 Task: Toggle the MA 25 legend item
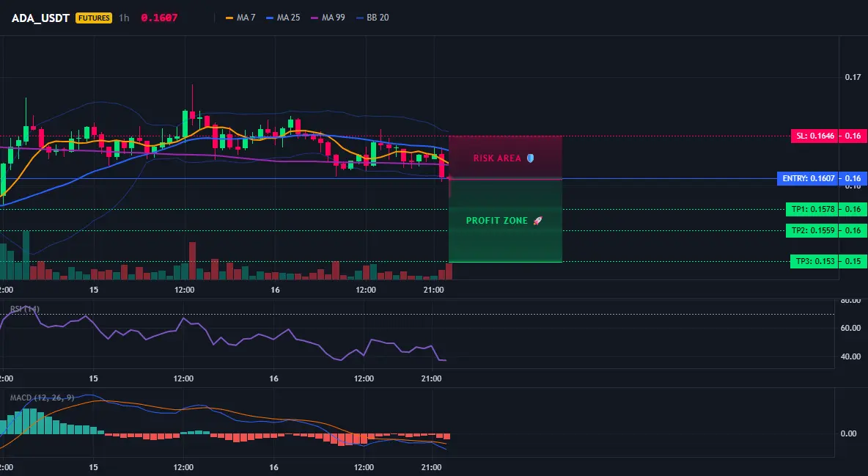click(284, 18)
